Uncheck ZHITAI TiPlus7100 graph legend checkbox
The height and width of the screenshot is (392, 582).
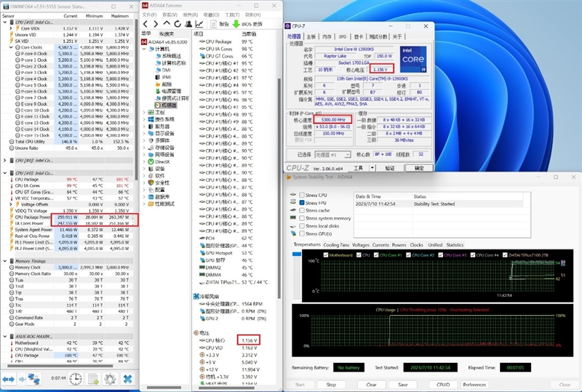pos(505,255)
